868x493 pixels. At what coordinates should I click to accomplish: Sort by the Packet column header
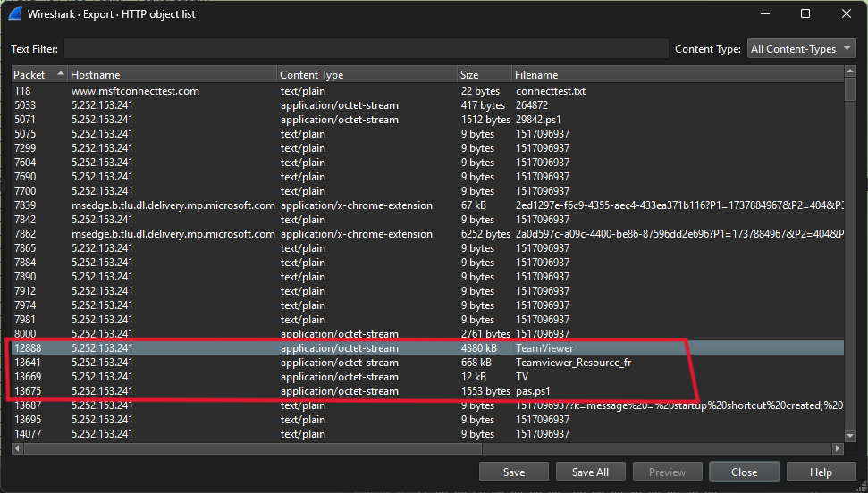click(x=34, y=75)
